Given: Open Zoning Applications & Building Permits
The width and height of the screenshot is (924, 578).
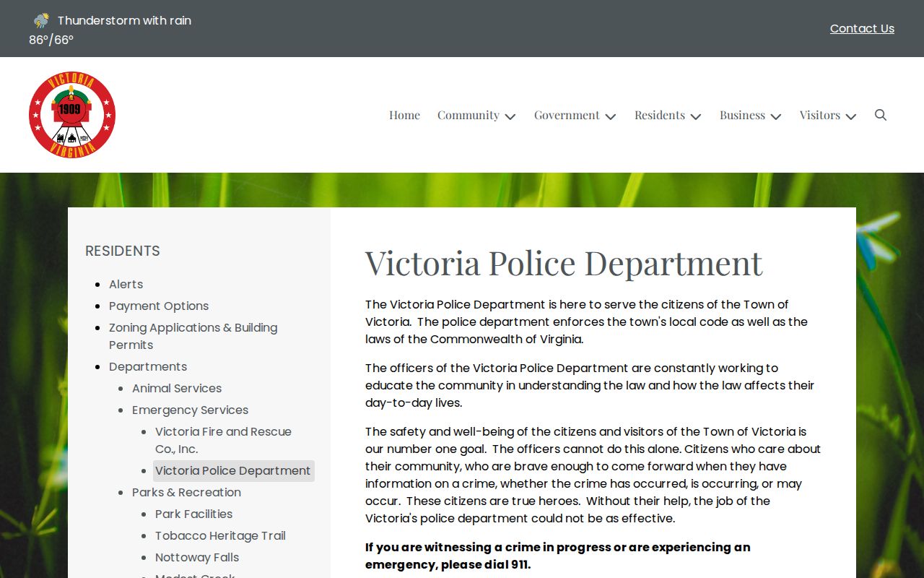Looking at the screenshot, I should coord(193,336).
